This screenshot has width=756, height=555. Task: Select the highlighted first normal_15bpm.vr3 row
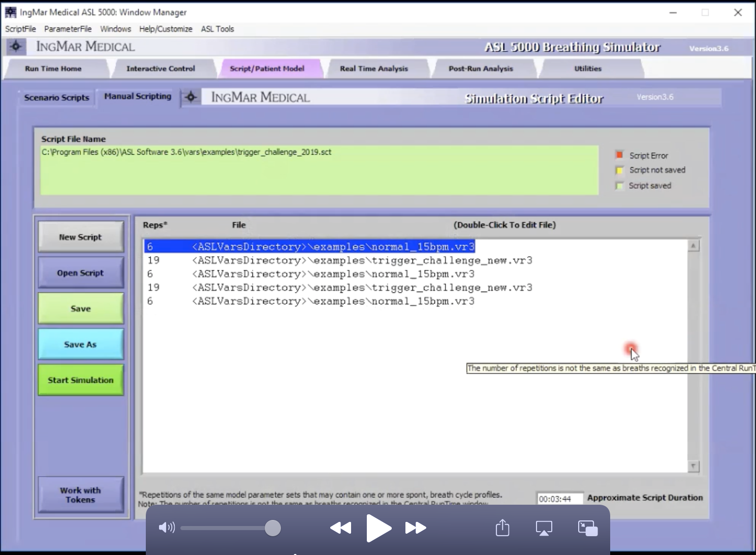click(309, 246)
